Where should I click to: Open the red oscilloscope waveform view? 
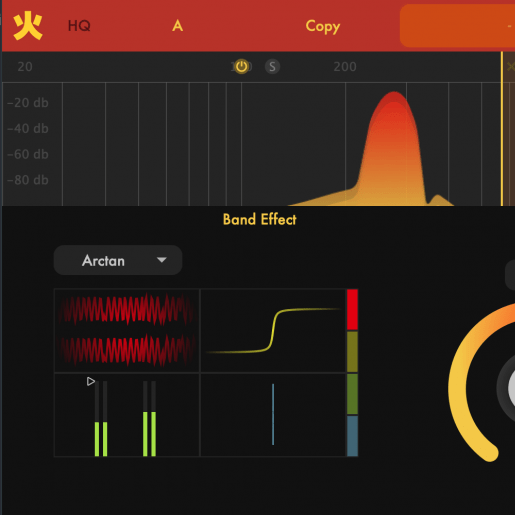coord(127,330)
